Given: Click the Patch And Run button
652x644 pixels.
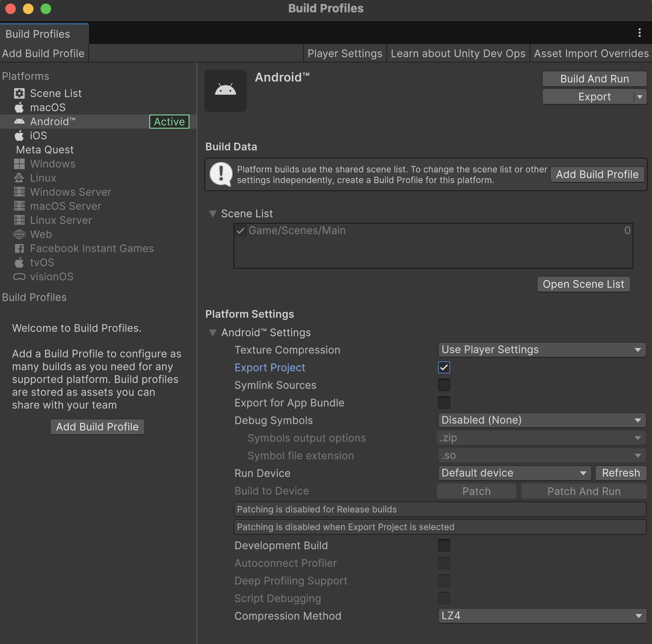Looking at the screenshot, I should point(584,491).
